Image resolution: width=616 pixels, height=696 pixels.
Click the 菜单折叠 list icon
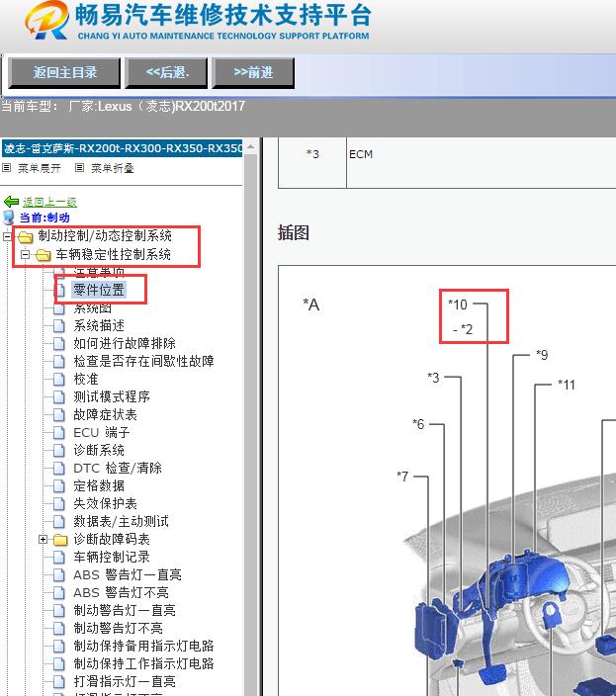tap(79, 168)
